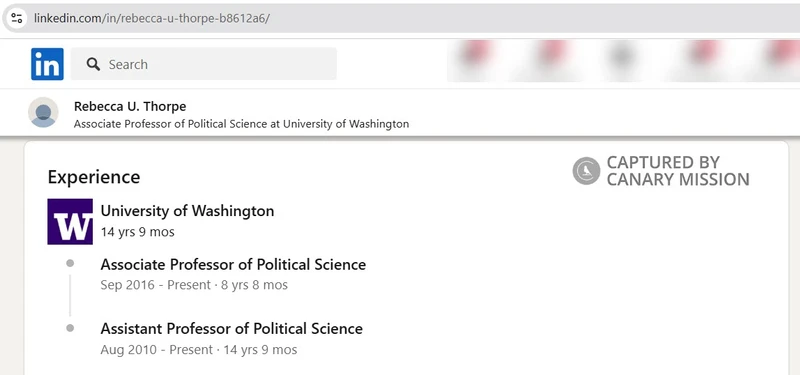The height and width of the screenshot is (375, 800).
Task: Click the University of Washington logo
Action: (x=70, y=221)
